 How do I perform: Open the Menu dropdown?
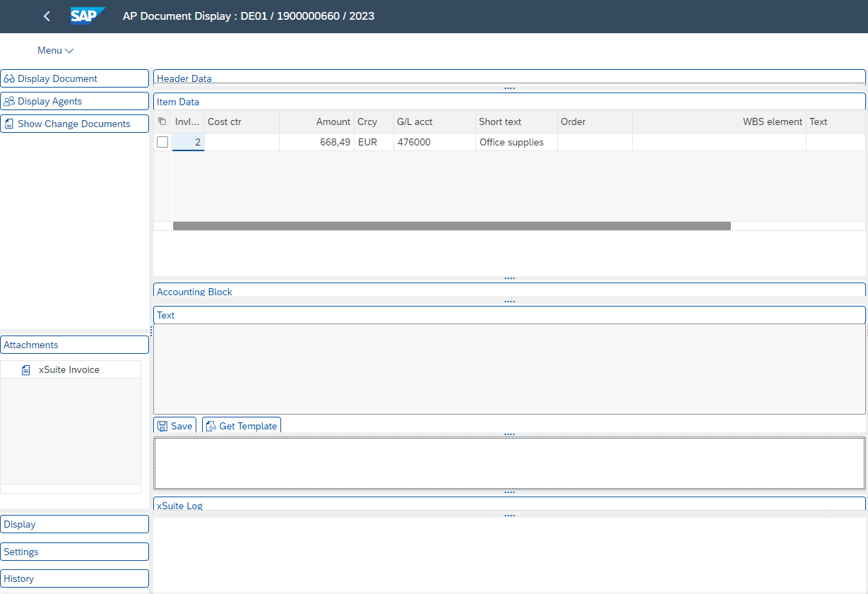pos(55,50)
